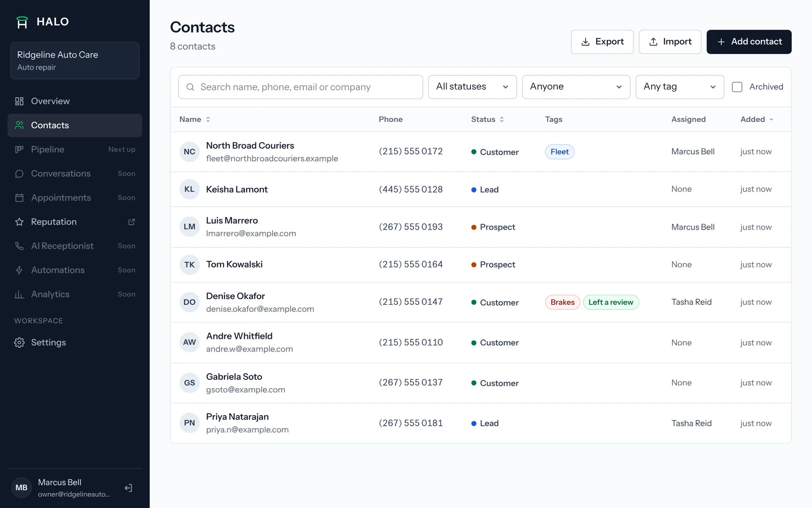
Task: Open the Any tag dropdown
Action: [x=680, y=87]
